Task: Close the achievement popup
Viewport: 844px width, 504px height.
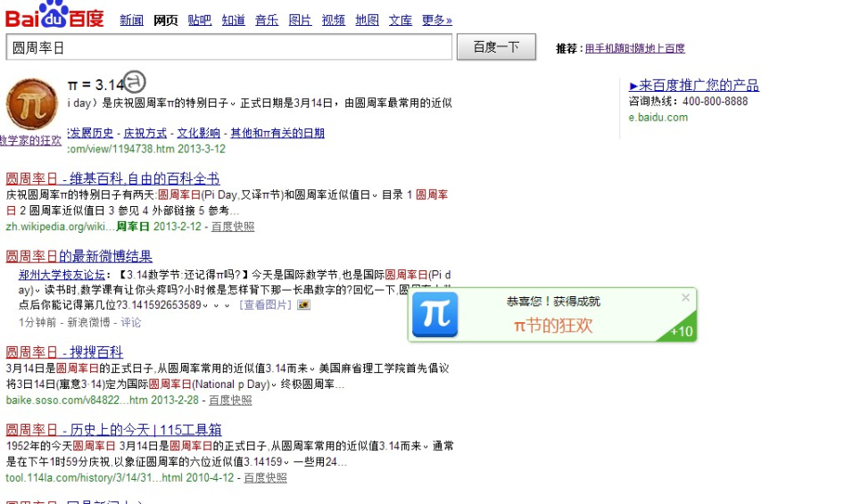Action: (x=685, y=297)
